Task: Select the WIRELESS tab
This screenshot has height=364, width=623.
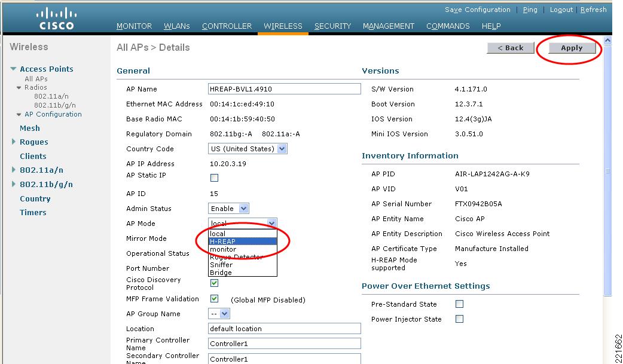Action: 283,26
